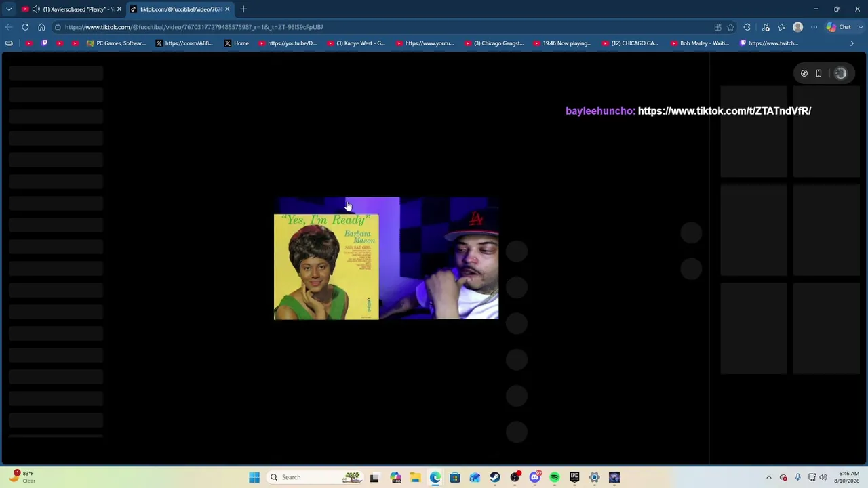Open Settings and more ellipsis menu

point(814,27)
